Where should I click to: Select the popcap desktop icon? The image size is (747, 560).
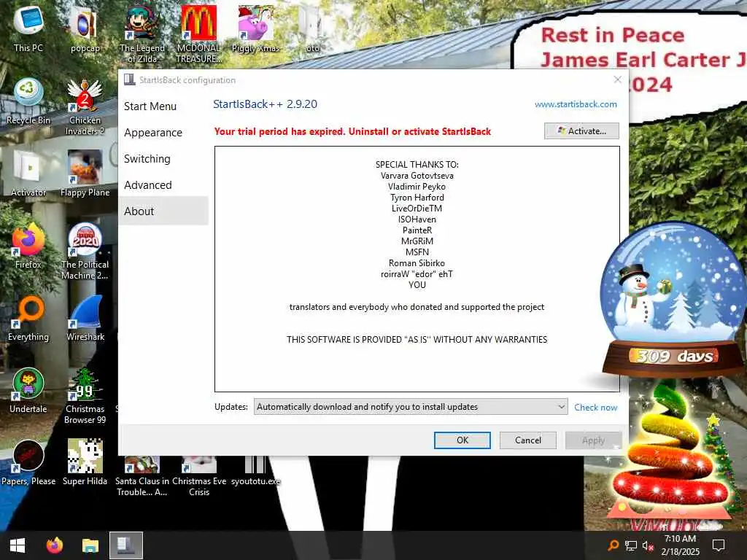85,31
